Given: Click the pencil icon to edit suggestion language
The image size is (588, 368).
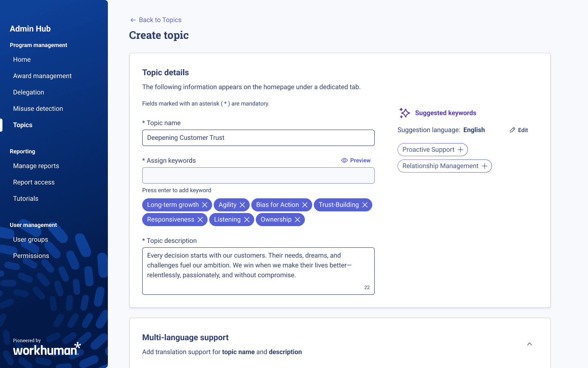Looking at the screenshot, I should pyautogui.click(x=513, y=130).
